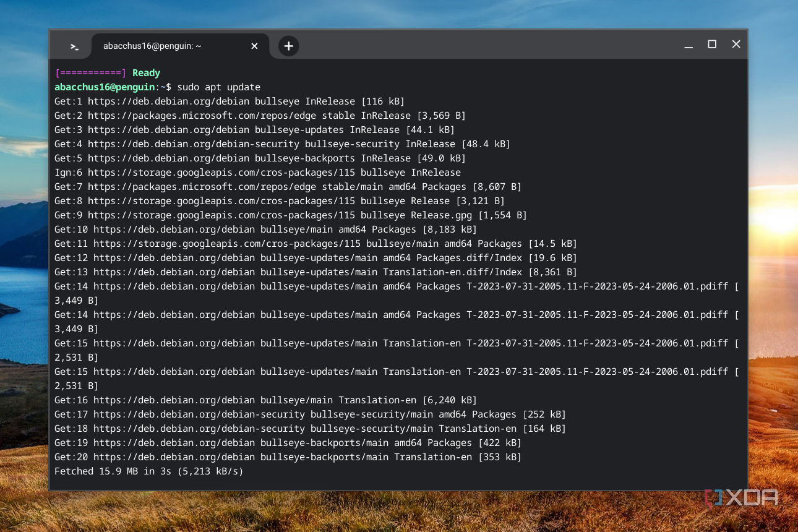Click the 'Fetched 15.9 MB in 3s' line
This screenshot has width=798, height=532.
149,471
